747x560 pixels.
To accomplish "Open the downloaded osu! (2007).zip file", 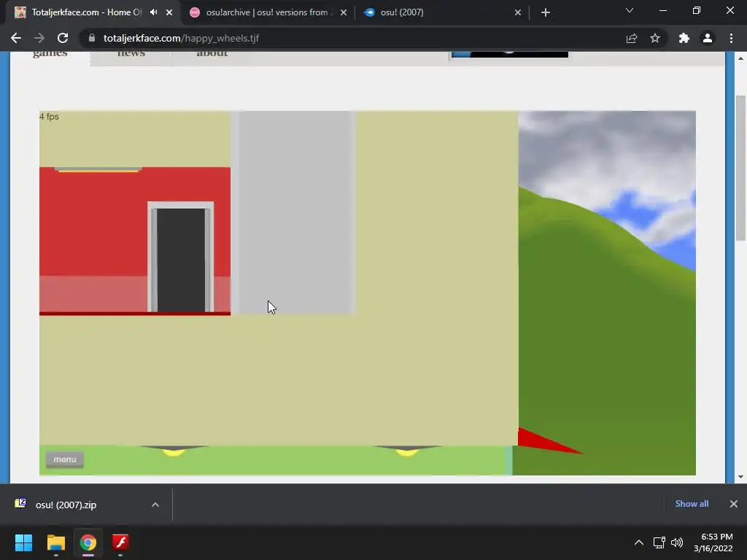I will [x=66, y=505].
